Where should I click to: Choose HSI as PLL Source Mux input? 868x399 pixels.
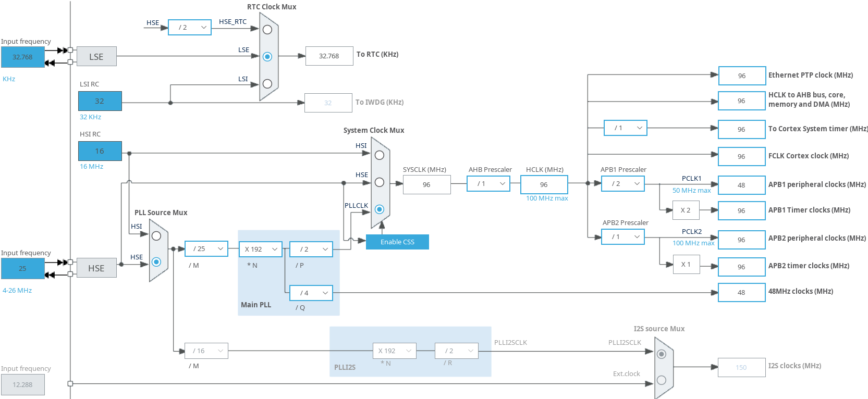click(x=156, y=236)
